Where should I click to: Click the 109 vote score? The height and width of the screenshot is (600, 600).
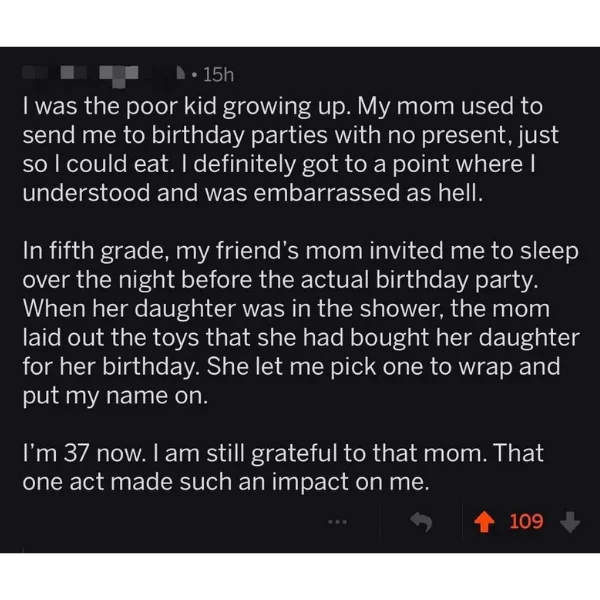(x=526, y=522)
